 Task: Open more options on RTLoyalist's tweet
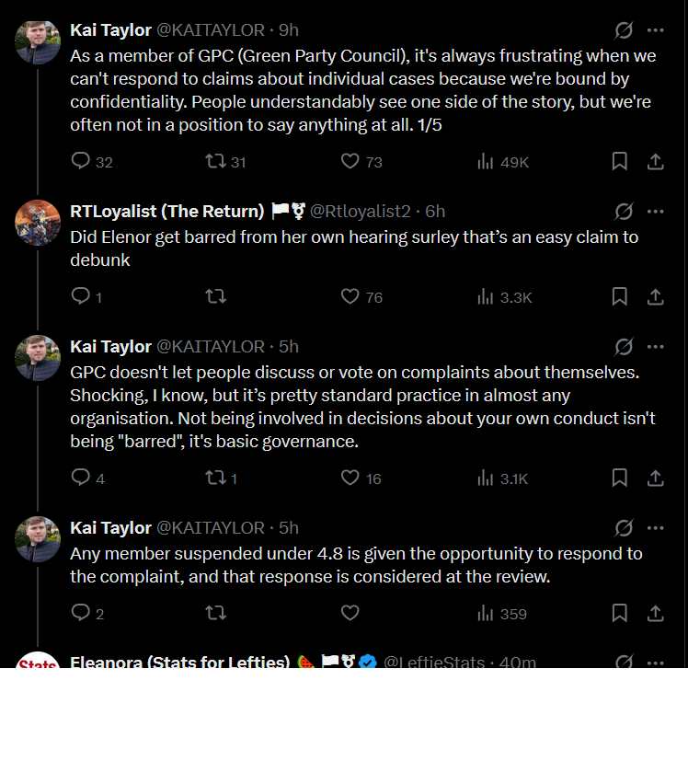click(655, 212)
